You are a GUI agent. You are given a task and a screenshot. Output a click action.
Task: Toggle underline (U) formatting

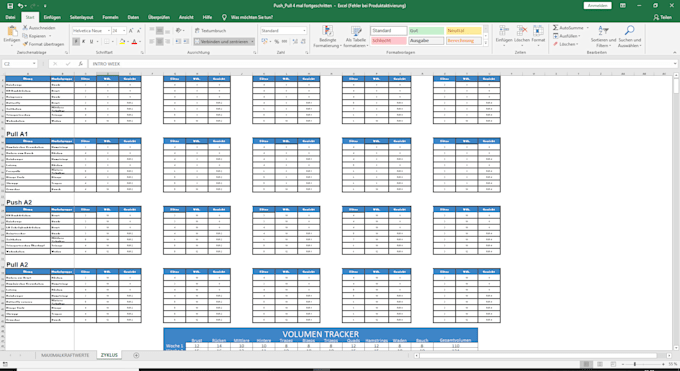pyautogui.click(x=91, y=42)
